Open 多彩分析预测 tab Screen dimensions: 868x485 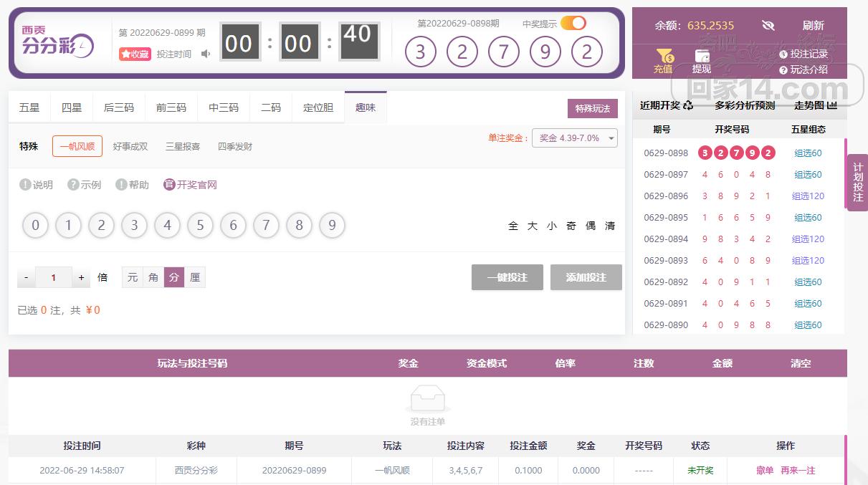point(745,105)
